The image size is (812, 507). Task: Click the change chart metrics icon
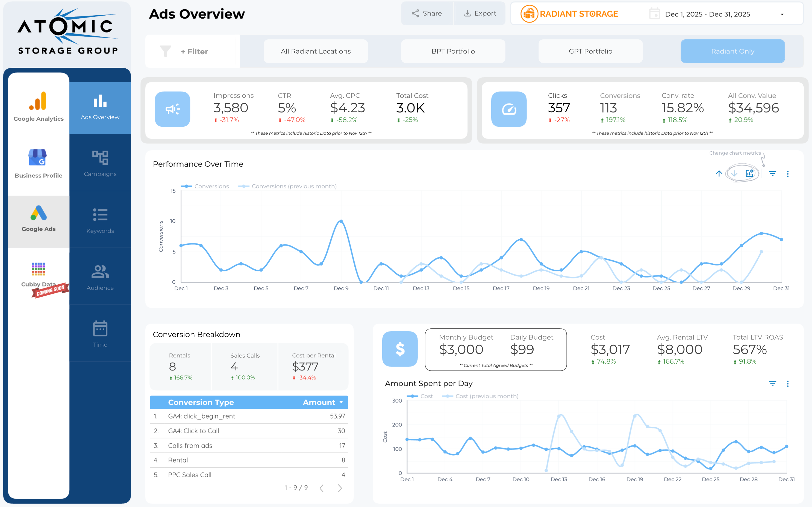pos(750,173)
